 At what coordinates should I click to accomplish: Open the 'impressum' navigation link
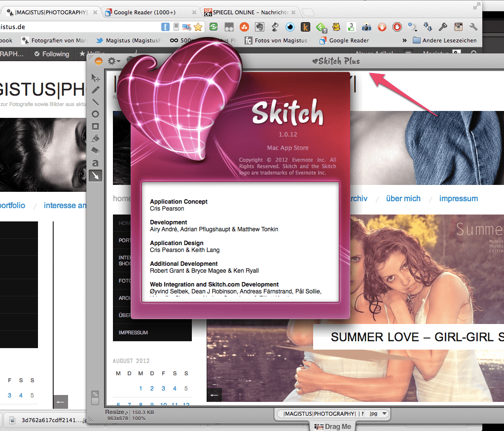458,199
